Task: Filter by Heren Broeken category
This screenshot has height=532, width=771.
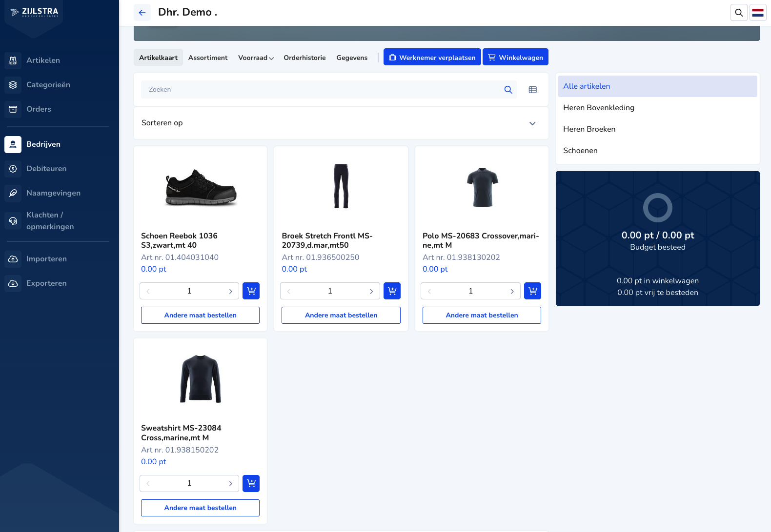Action: [x=589, y=129]
